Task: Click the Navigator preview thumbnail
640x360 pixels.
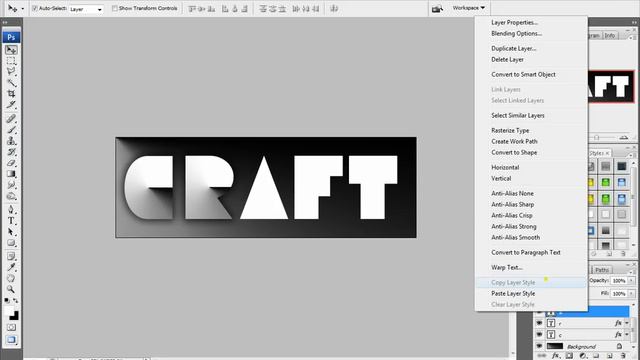Action: [611, 87]
